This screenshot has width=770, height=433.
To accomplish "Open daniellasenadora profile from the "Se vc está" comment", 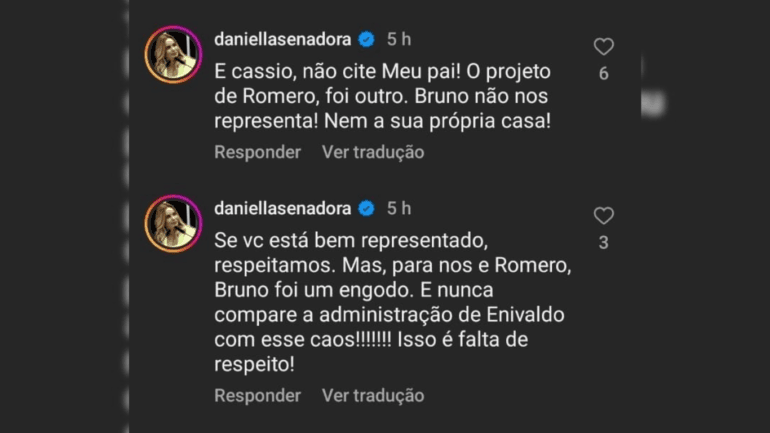I will [x=282, y=208].
